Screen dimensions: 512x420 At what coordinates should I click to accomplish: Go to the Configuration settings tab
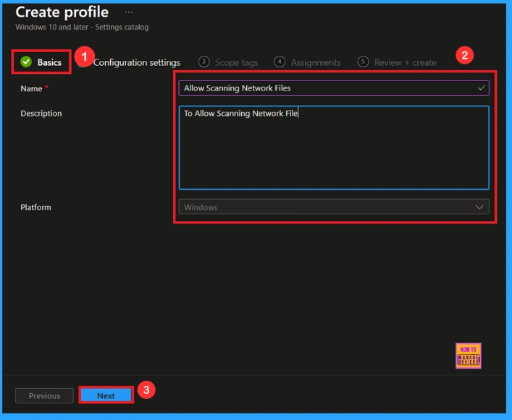click(137, 62)
